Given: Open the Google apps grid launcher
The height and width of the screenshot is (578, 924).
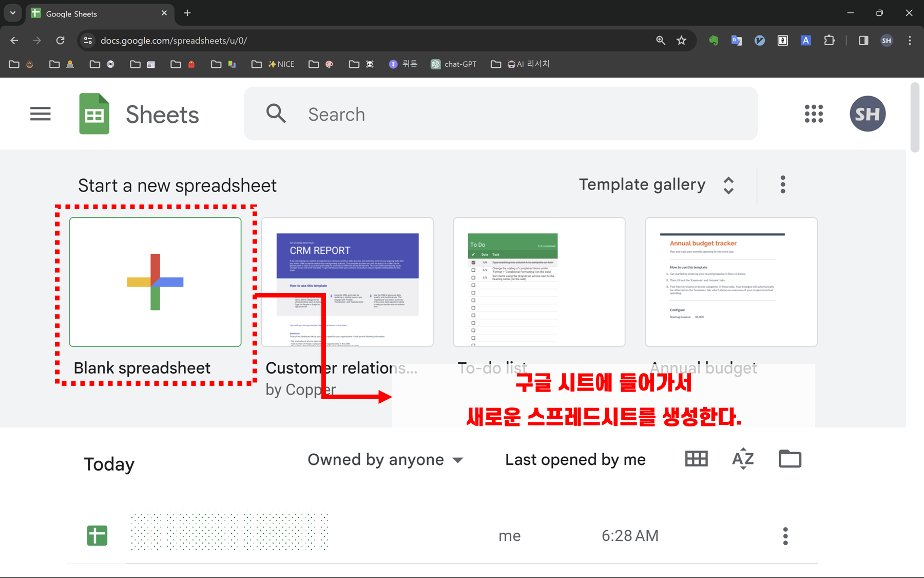Looking at the screenshot, I should click(814, 114).
